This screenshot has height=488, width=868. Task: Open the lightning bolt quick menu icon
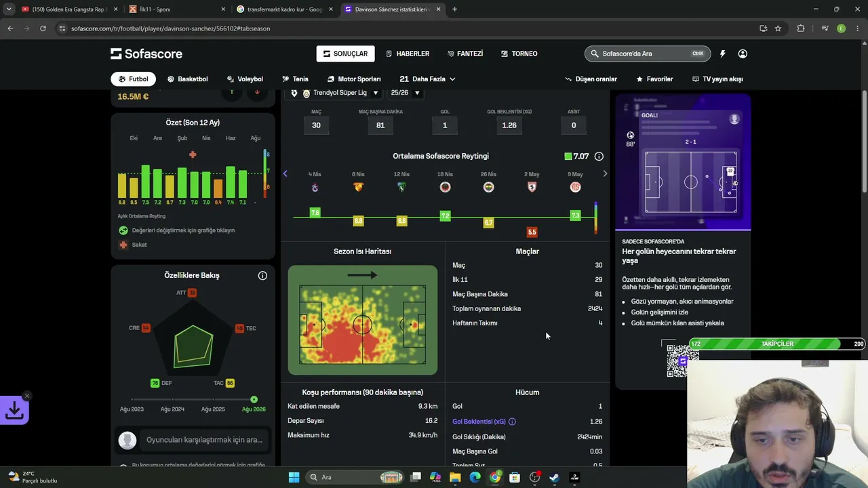pos(722,54)
